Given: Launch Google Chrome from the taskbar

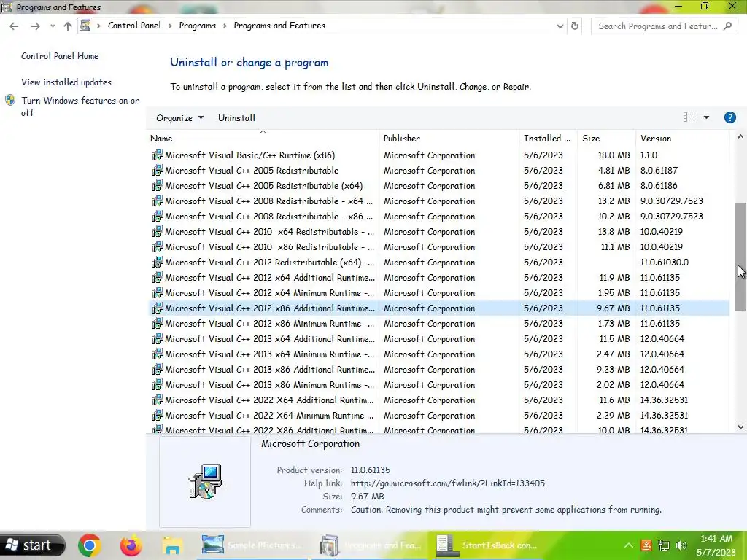Looking at the screenshot, I should click(x=89, y=545).
